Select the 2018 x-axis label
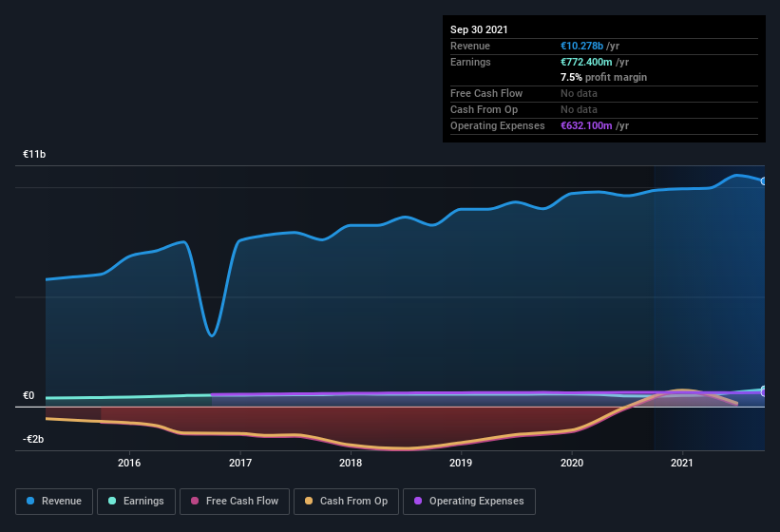 pyautogui.click(x=351, y=463)
